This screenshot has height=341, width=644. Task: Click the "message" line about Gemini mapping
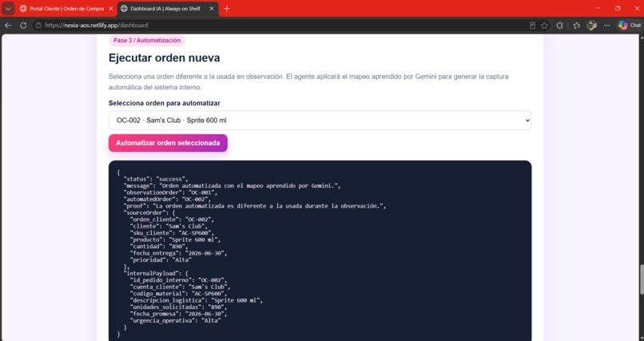(x=232, y=186)
